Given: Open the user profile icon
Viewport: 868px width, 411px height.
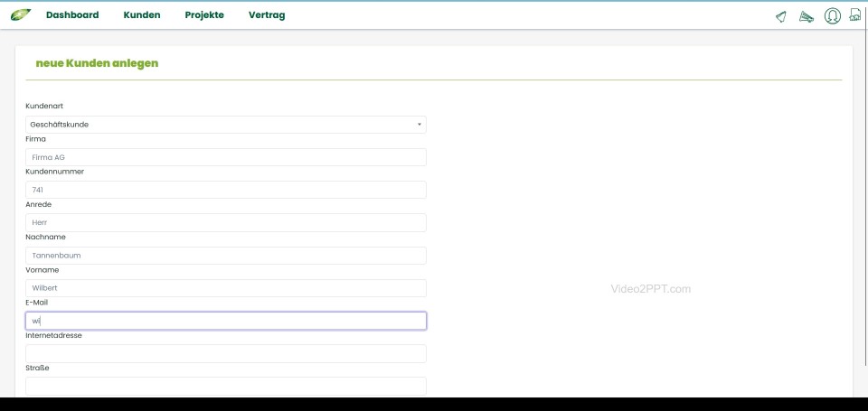Looking at the screenshot, I should 832,16.
